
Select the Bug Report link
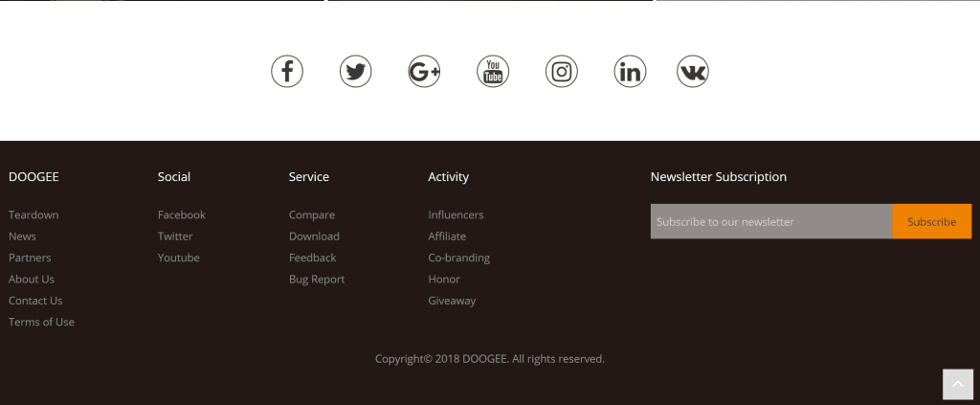[317, 280]
